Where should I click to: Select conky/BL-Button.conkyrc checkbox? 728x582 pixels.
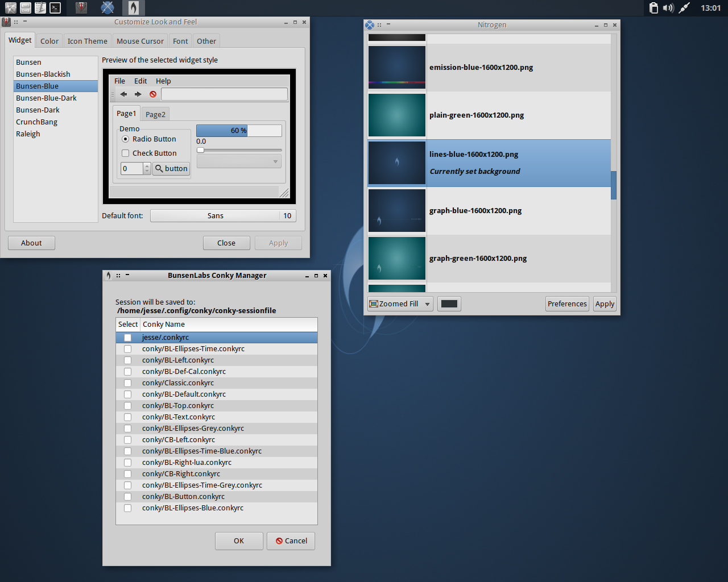point(127,497)
